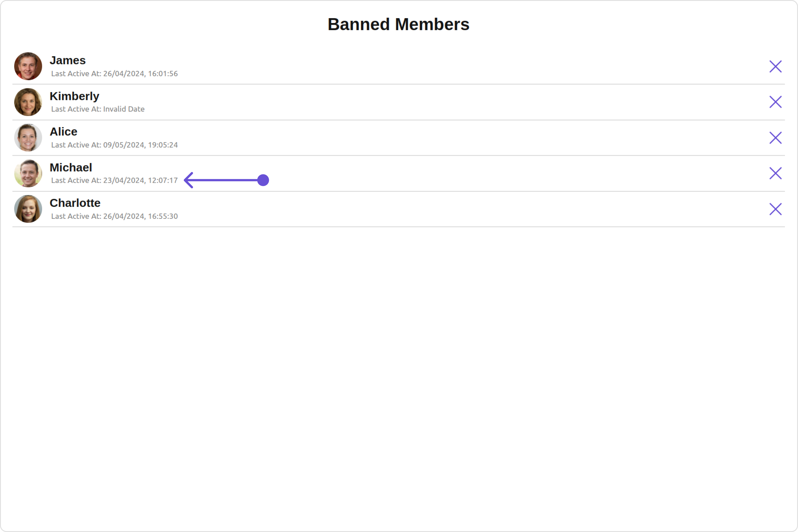The image size is (798, 532).
Task: Click the purple arrow pointing at Michael's timestamp
Action: pyautogui.click(x=226, y=180)
